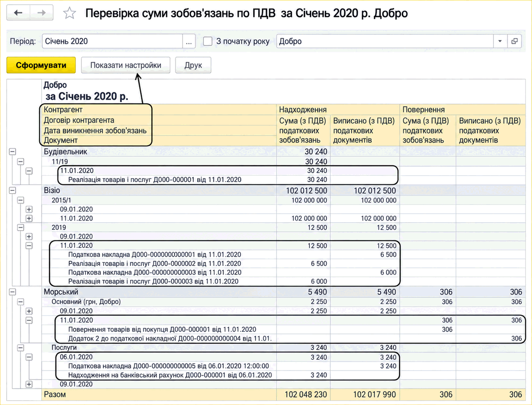Collapse the Послуги contract

(21, 348)
